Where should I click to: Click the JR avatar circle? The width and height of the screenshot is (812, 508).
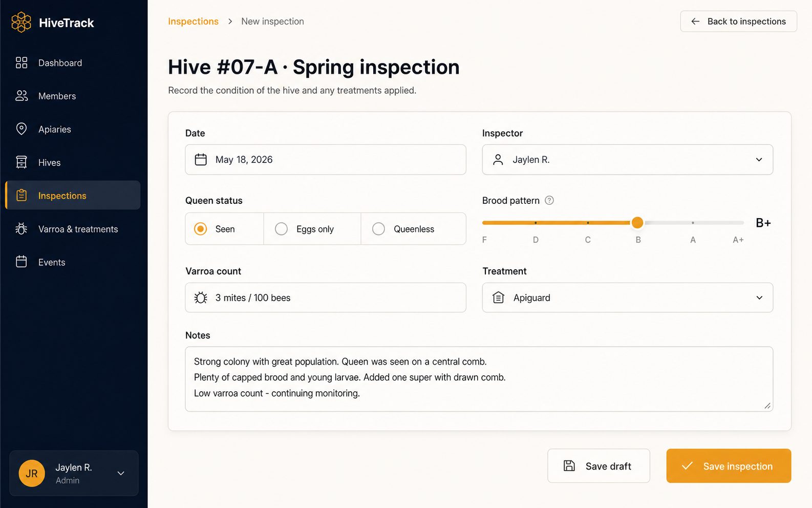(32, 473)
